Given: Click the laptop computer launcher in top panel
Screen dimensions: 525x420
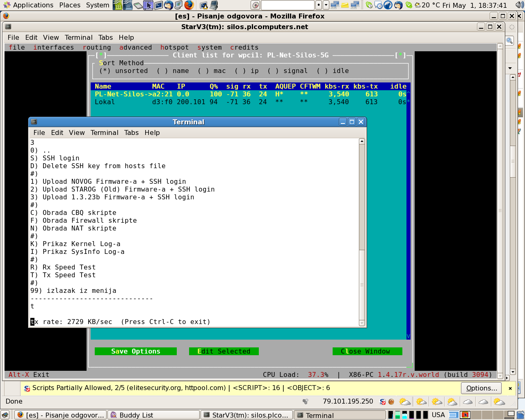Looking at the screenshot, I should pos(214,5).
